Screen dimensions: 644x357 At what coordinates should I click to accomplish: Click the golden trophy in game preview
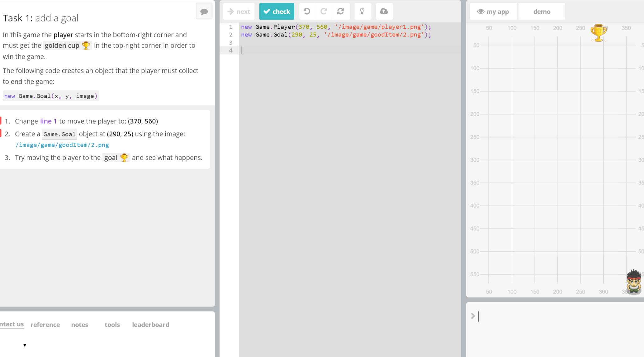(x=598, y=33)
